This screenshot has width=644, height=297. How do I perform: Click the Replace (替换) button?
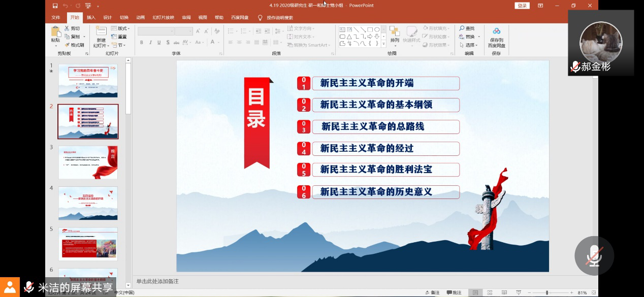point(468,37)
